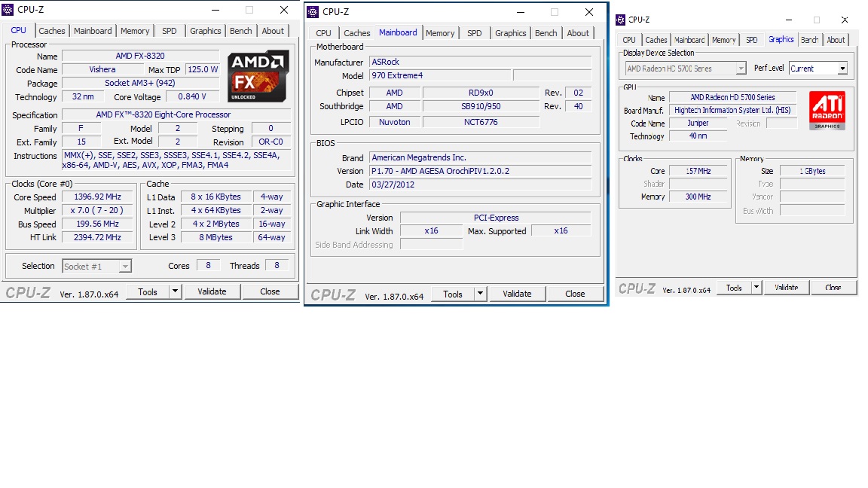The height and width of the screenshot is (488, 868).
Task: Click the Nuvoton LPCIO value
Action: pyautogui.click(x=395, y=122)
